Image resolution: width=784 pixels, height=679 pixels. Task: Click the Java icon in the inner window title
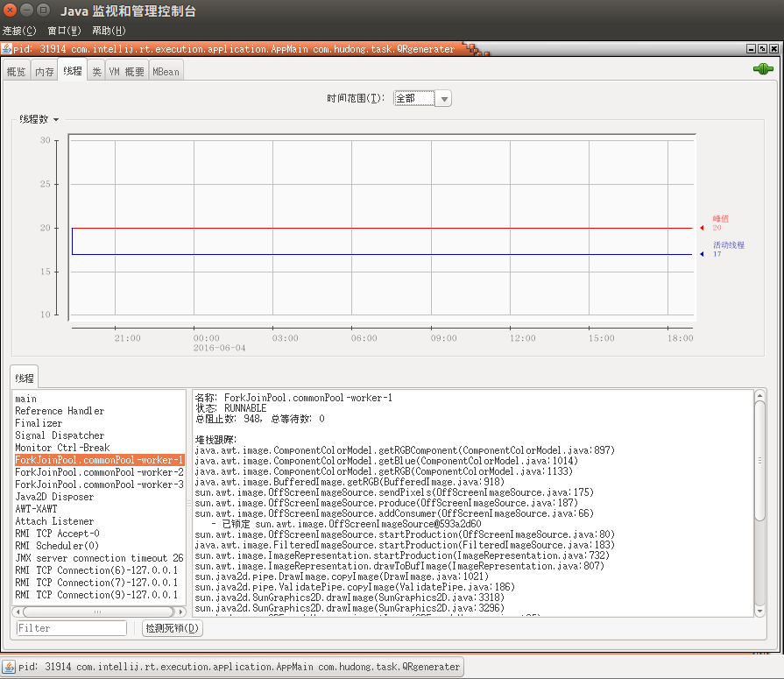[6, 48]
